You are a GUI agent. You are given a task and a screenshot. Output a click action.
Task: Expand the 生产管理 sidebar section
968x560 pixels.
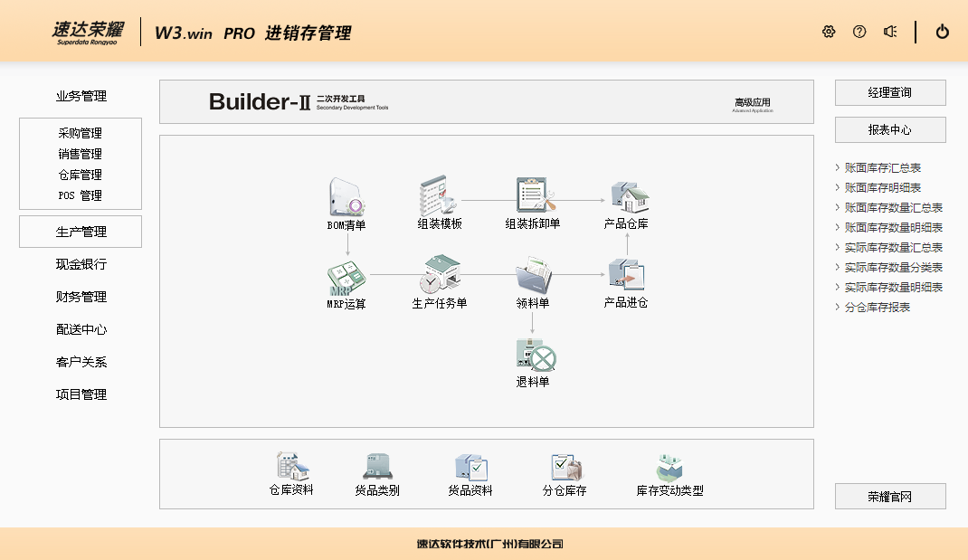(81, 232)
